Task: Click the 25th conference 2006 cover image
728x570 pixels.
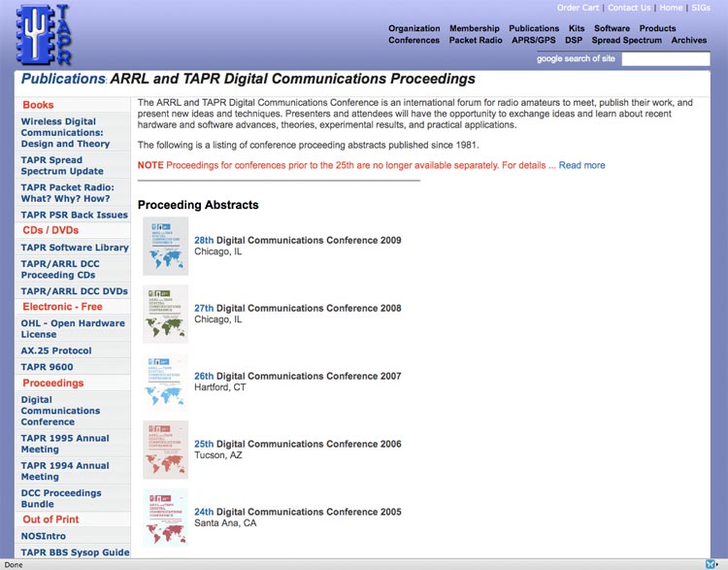Action: [x=165, y=450]
